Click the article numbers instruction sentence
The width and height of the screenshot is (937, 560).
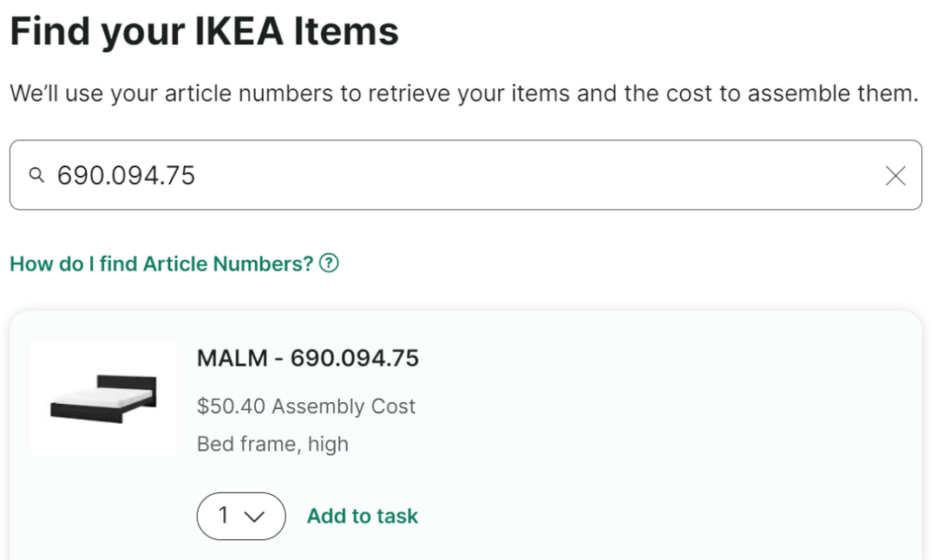click(463, 94)
